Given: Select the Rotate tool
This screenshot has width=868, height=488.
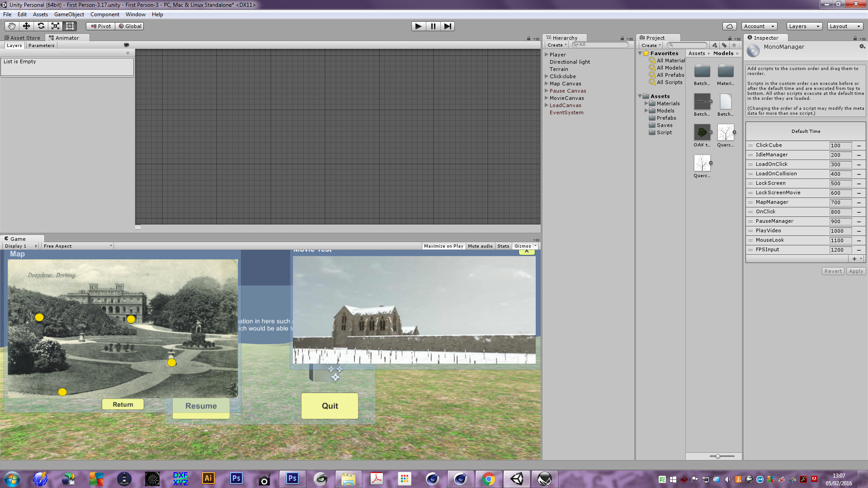Looking at the screenshot, I should coord(41,26).
